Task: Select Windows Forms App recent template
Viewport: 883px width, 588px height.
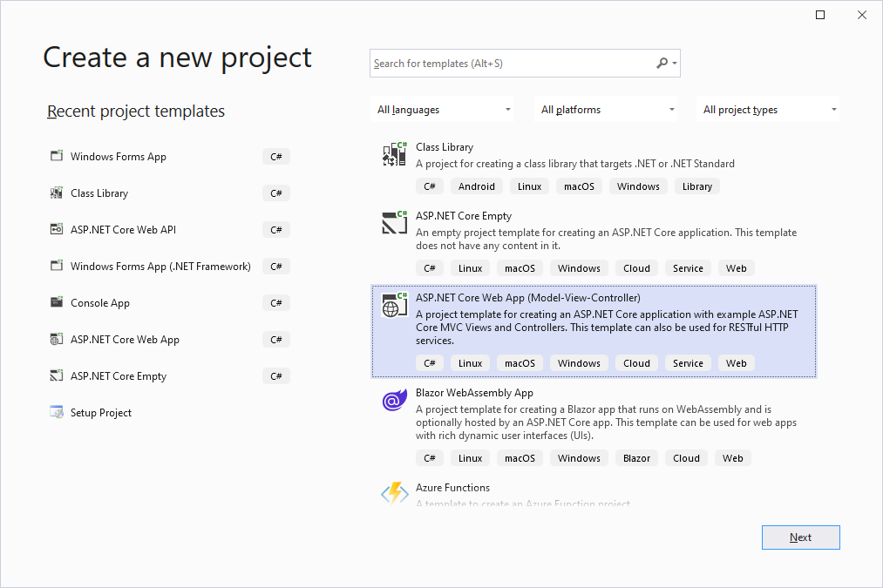Action: (169, 157)
